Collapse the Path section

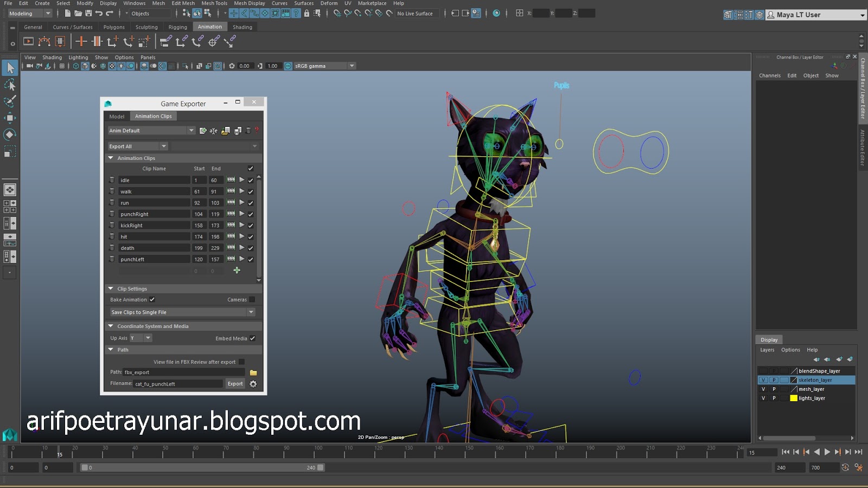(111, 350)
